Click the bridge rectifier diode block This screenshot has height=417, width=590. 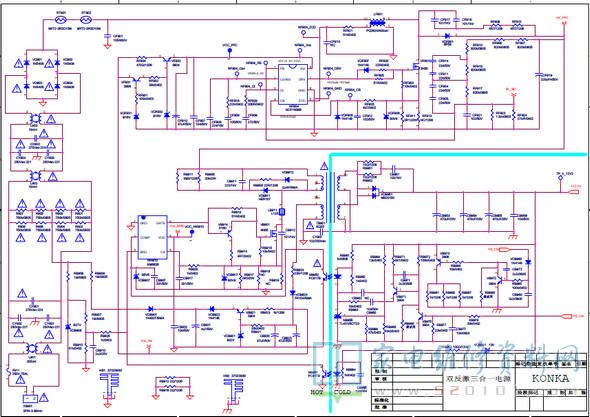click(x=42, y=74)
